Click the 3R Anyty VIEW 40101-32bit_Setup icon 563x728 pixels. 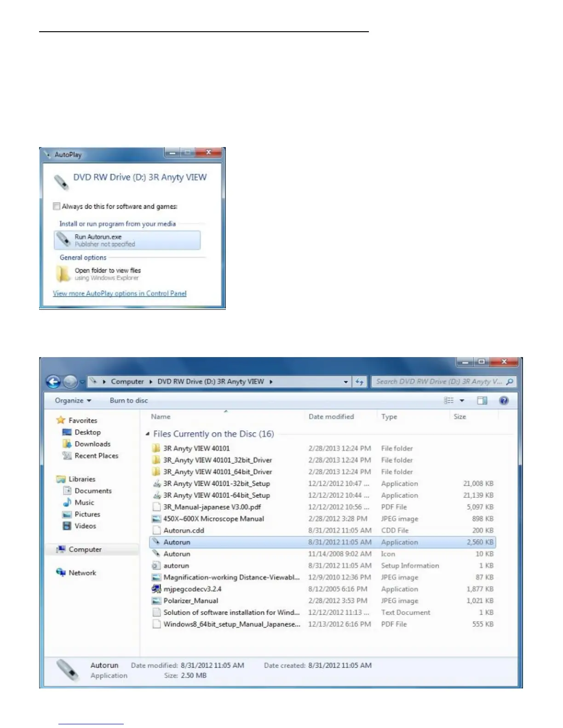tap(156, 483)
